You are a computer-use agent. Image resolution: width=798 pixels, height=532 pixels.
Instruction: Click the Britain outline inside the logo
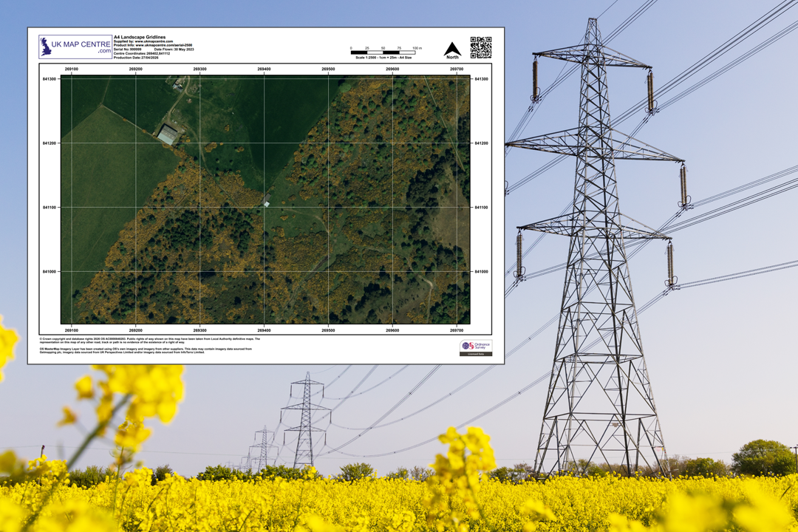click(46, 47)
